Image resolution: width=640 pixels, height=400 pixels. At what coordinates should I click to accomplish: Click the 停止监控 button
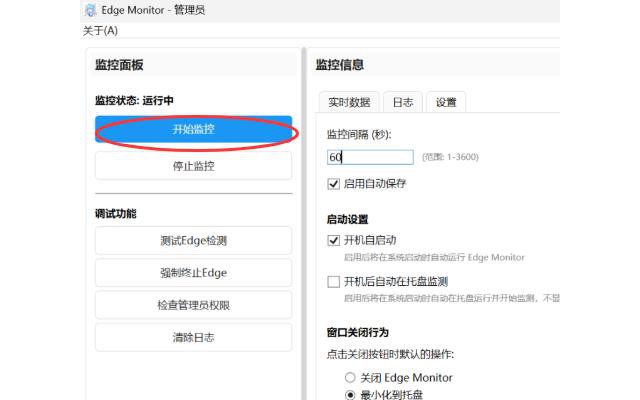point(193,166)
